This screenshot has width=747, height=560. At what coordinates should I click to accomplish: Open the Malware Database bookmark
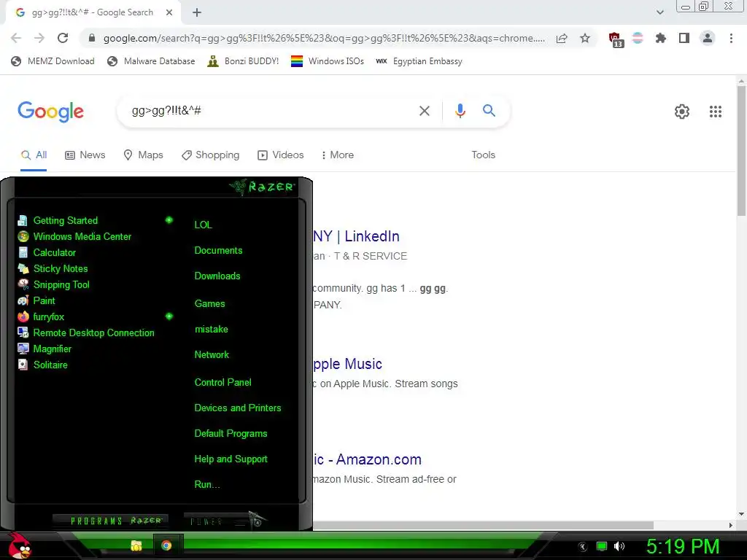coord(152,61)
